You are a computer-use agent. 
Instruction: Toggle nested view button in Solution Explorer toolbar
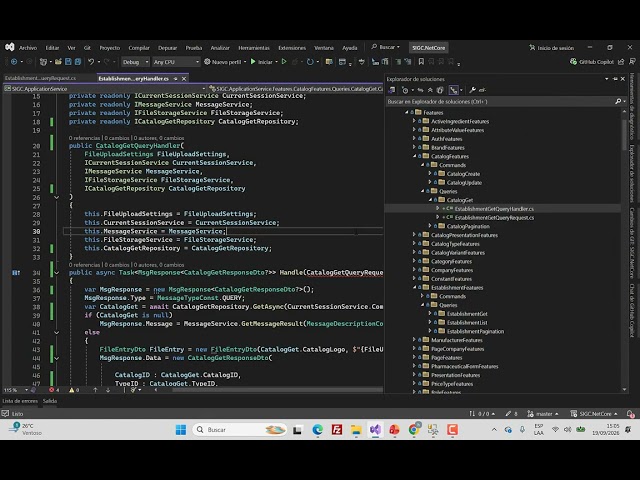tap(453, 90)
